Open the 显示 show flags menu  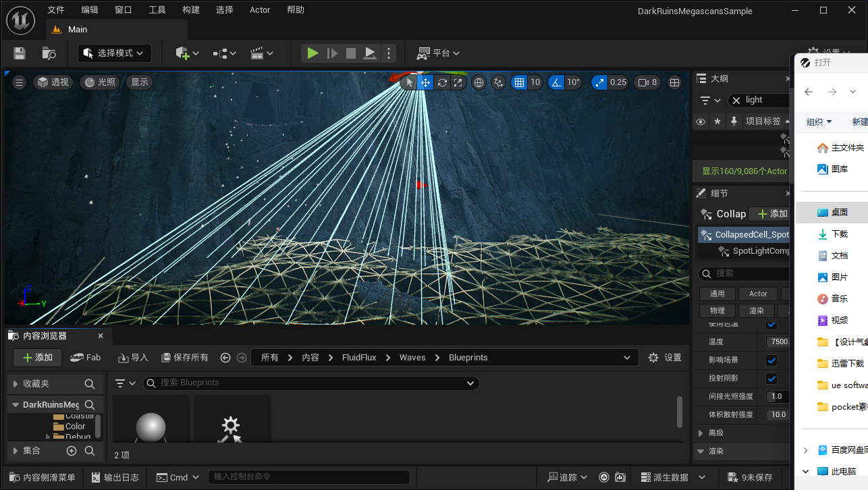tap(139, 82)
